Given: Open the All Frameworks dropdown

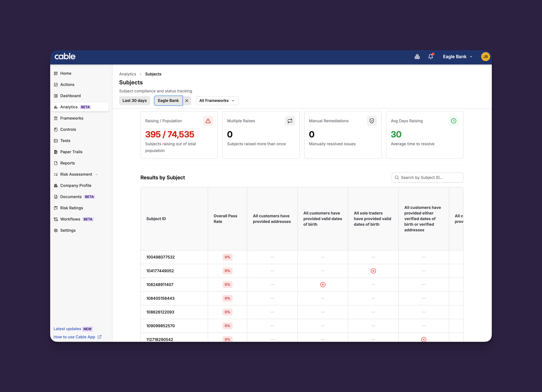Looking at the screenshot, I should (x=217, y=101).
